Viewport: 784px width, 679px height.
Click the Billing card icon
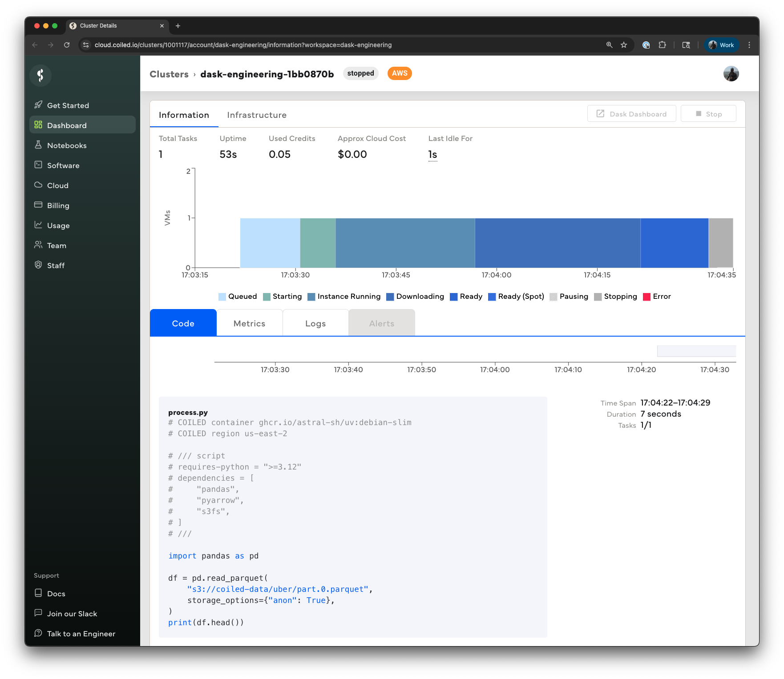point(39,205)
